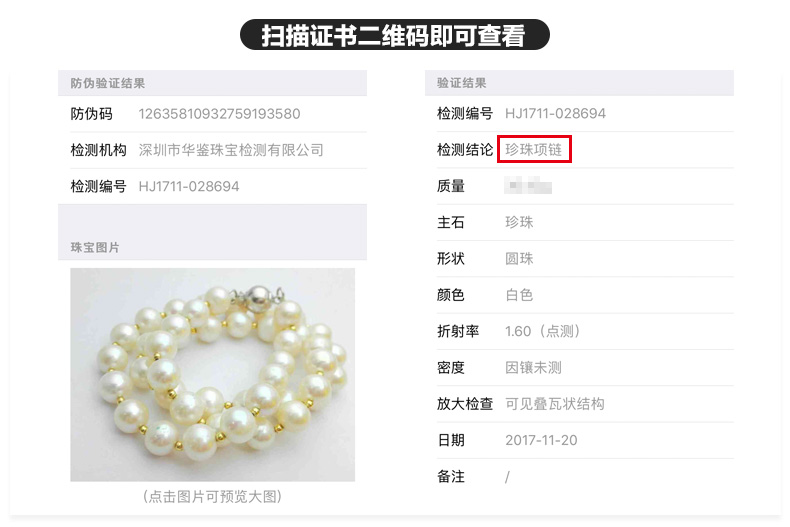
Task: Click the 形状 value 圆珠
Action: point(519,258)
